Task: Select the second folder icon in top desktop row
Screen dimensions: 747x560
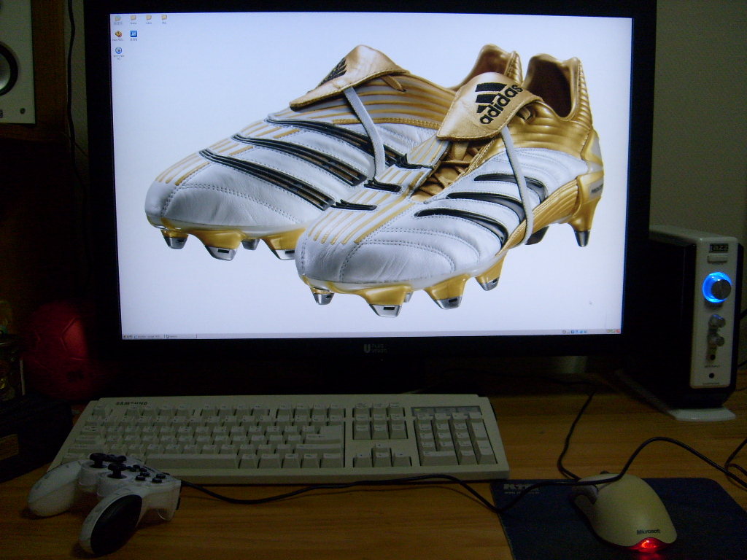Action: 133,18
